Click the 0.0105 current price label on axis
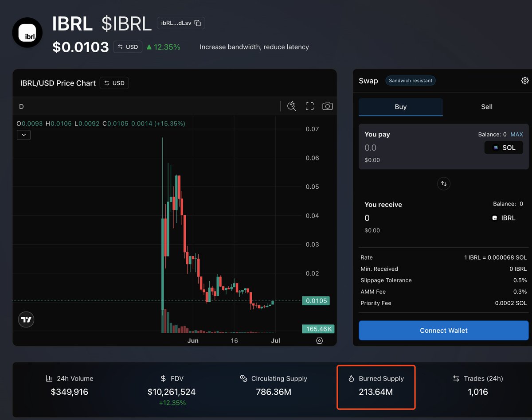The height and width of the screenshot is (420, 532). [x=317, y=301]
